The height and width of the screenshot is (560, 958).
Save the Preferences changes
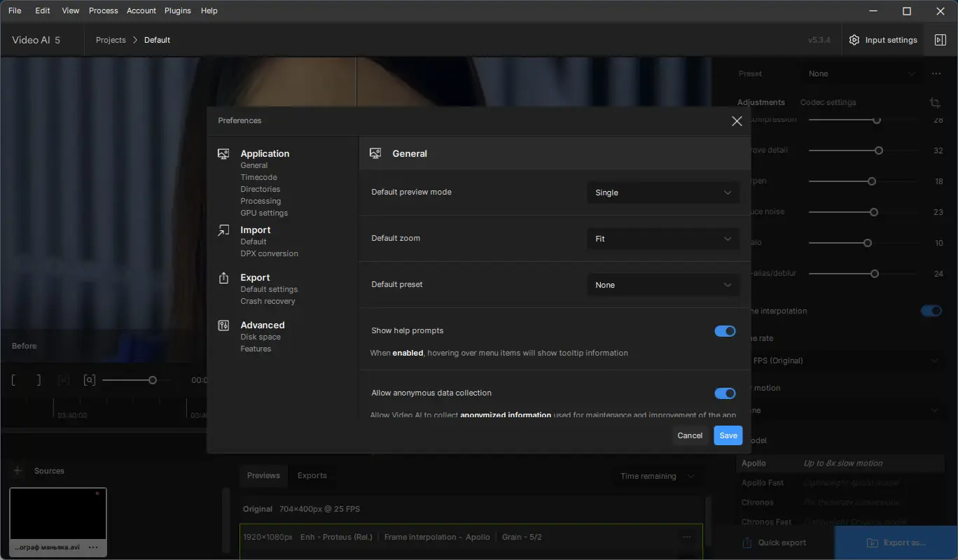tap(728, 435)
